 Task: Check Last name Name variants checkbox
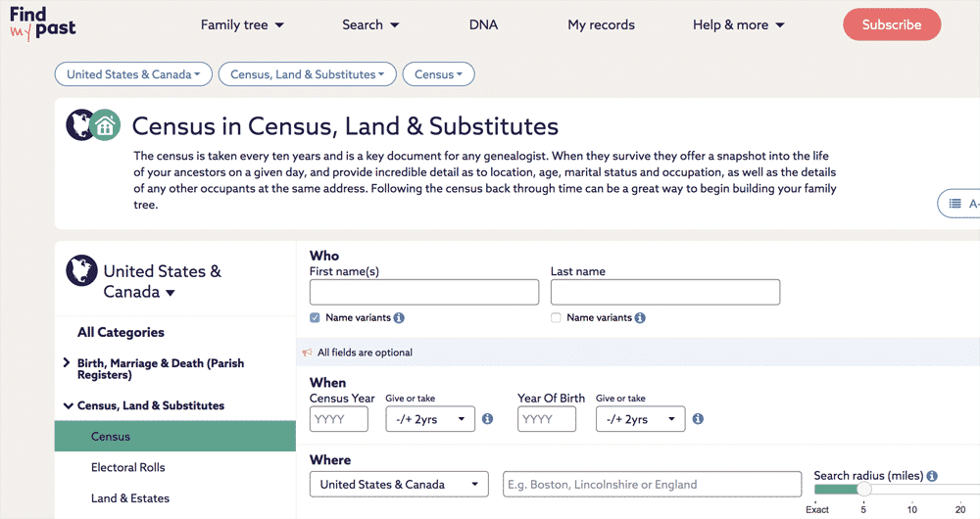556,318
